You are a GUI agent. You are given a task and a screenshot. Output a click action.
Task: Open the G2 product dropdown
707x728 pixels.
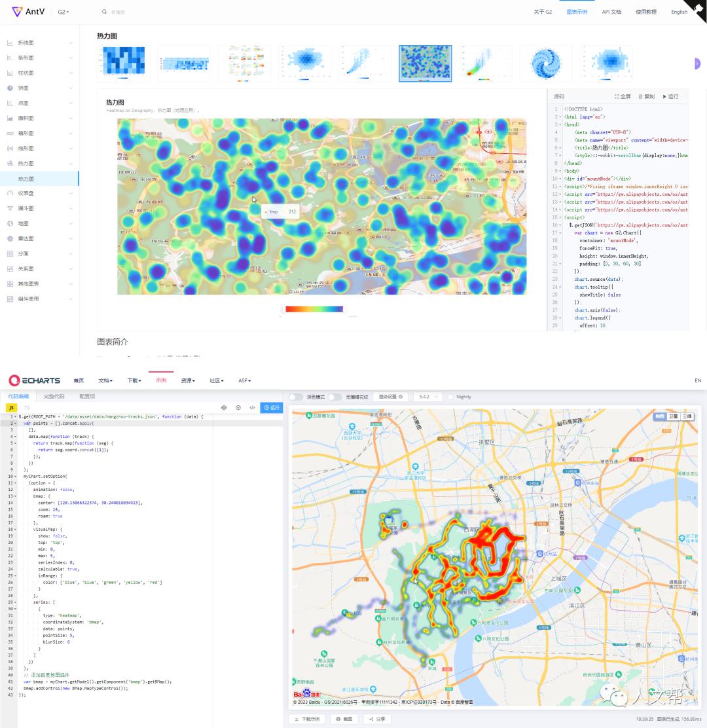click(63, 12)
